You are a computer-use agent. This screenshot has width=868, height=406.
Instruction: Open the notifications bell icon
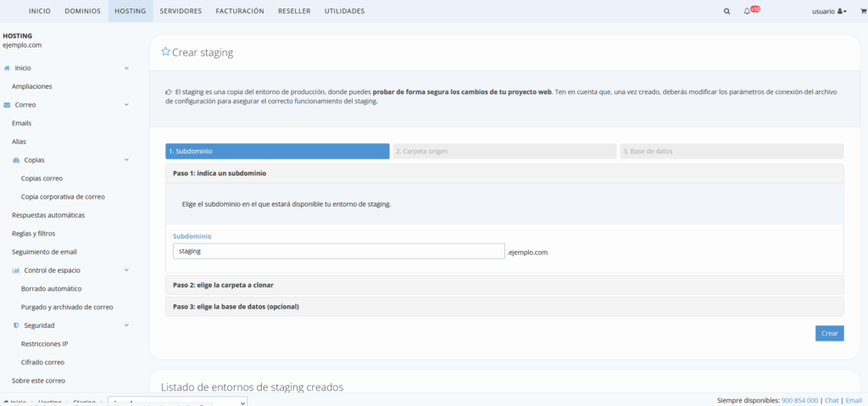(x=747, y=11)
